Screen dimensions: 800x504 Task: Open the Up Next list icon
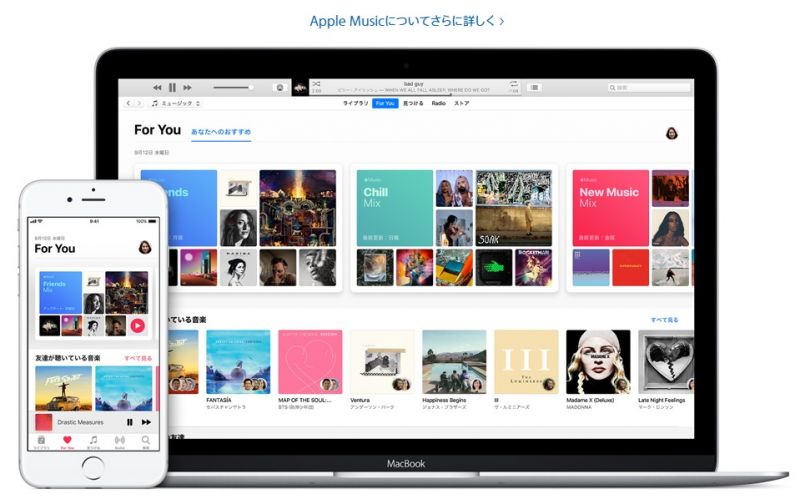point(534,88)
